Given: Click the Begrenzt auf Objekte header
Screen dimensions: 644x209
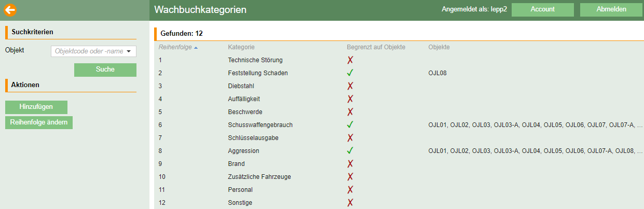Looking at the screenshot, I should pyautogui.click(x=376, y=47).
